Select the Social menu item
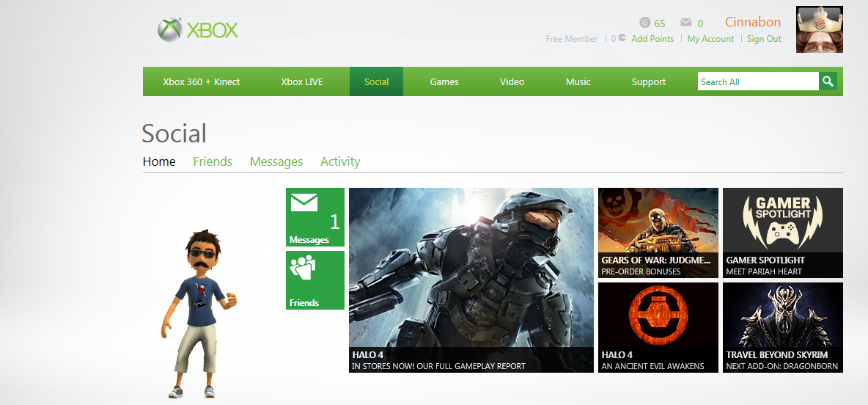Image resolution: width=868 pixels, height=405 pixels. 376,81
